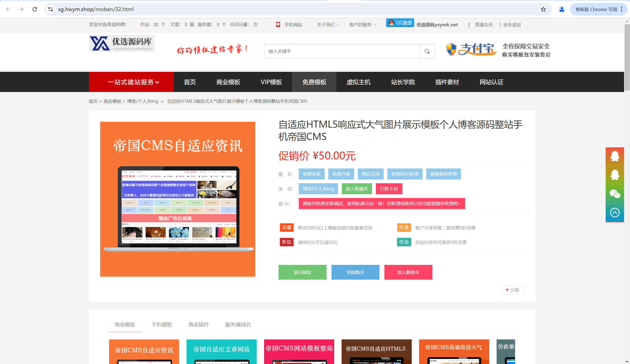
Task: Expand the 关于我们 dropdown menu
Action: point(328,25)
